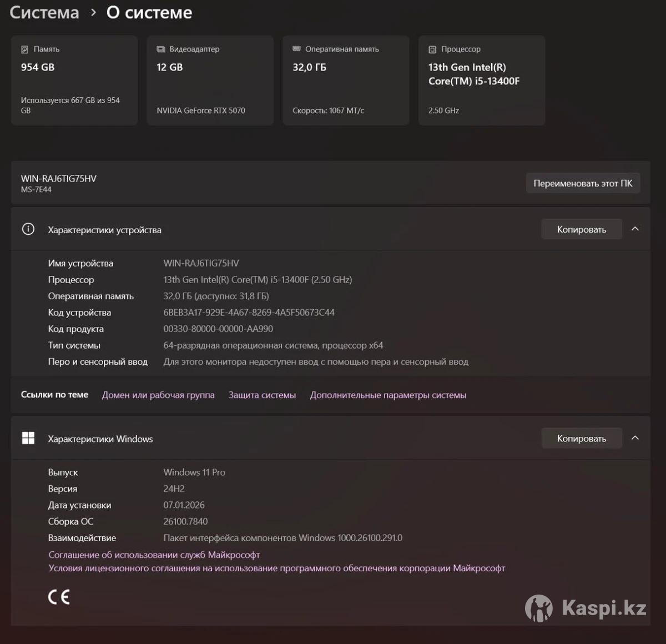Click the video adapter icon

pyautogui.click(x=161, y=49)
